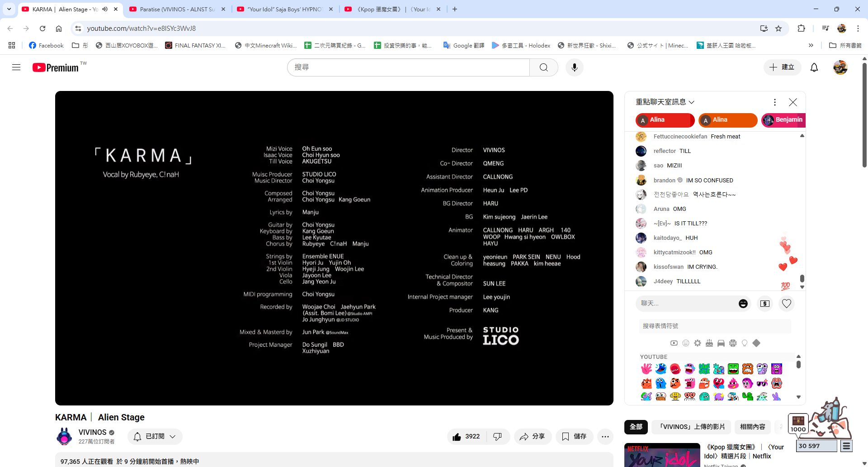This screenshot has width=868, height=467.
Task: Select the 相關內容 filter chip
Action: coord(753,427)
